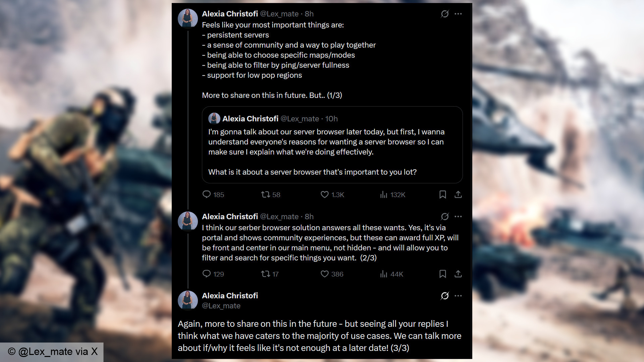This screenshot has width=644, height=362.
Task: Bookmark the 2/3 serber browser tweet
Action: [443, 274]
